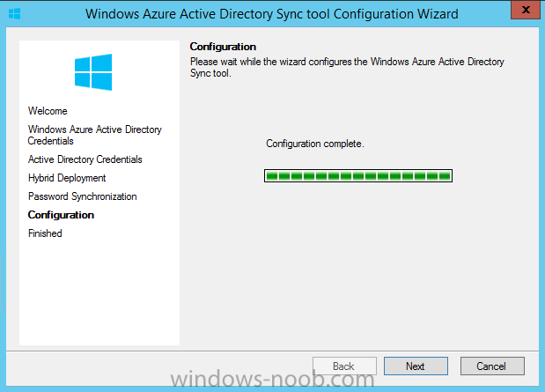Click the wizard window title text
Screen dimensions: 545x392
click(272, 14)
